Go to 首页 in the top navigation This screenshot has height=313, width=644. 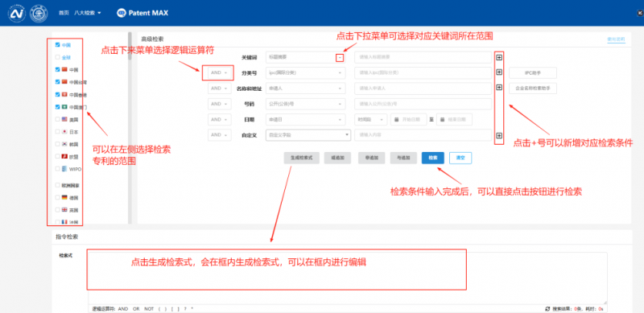(x=64, y=13)
